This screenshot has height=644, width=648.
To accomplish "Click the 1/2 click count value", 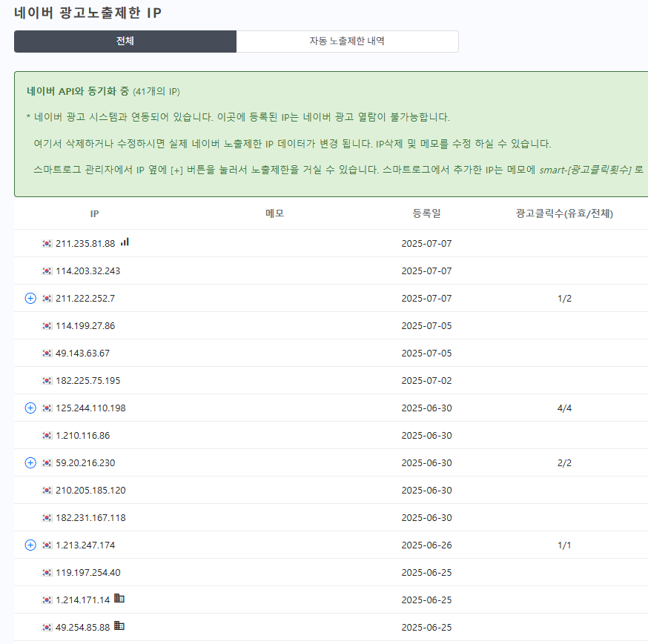I will point(564,298).
